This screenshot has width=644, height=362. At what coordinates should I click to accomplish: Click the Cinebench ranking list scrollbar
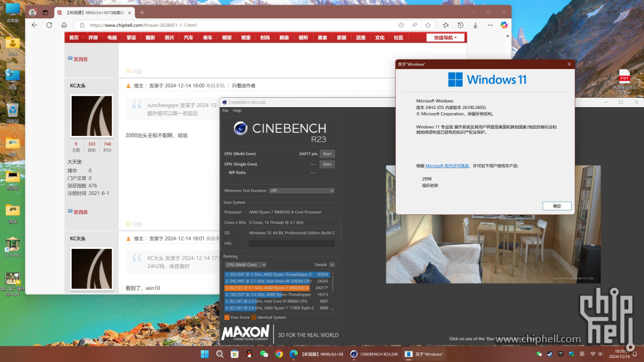333,290
